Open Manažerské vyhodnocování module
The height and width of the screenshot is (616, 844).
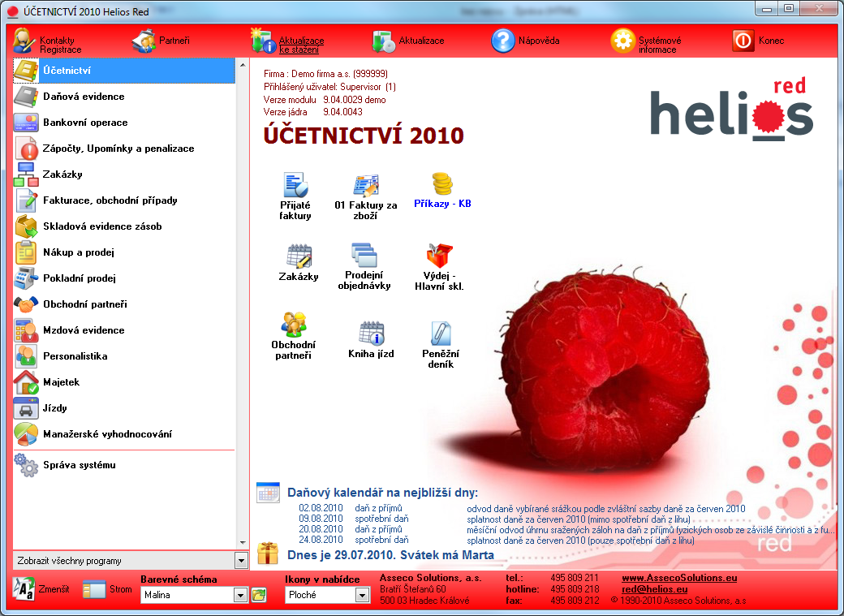click(124, 434)
